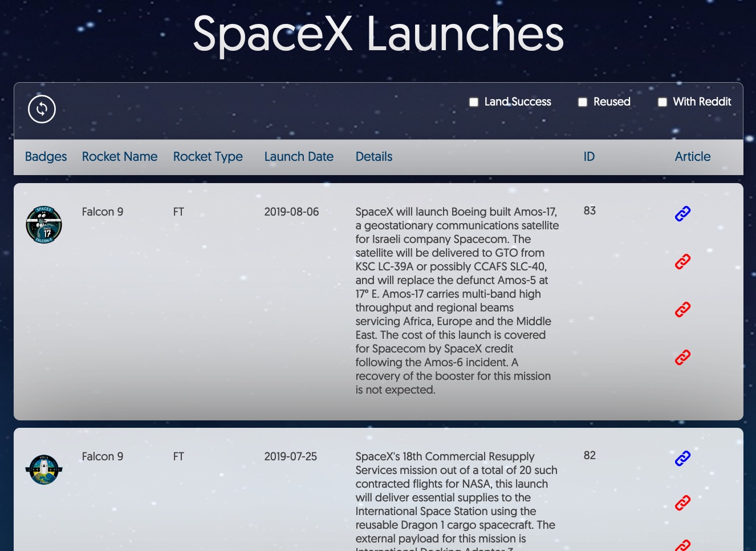Toggle the With Reddit checkbox
Screen dimensions: 756x551
[662, 102]
